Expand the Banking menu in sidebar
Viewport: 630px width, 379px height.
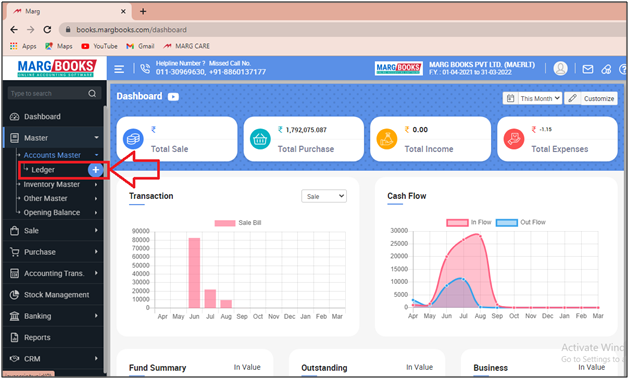[53, 316]
